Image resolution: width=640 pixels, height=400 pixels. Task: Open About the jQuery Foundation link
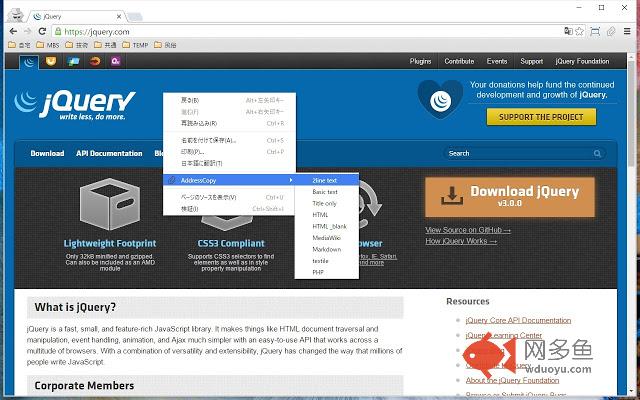(x=512, y=380)
